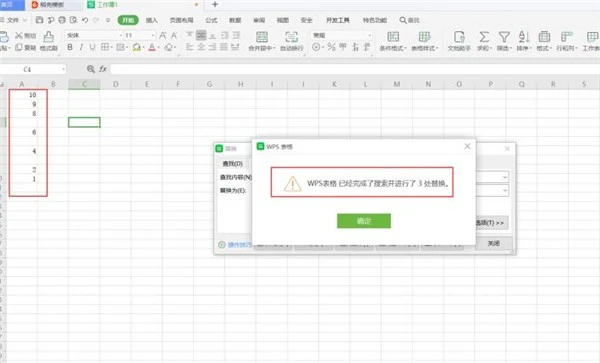Click the Sort A-Z icon
Screen dimensions: 600x363
[523, 37]
